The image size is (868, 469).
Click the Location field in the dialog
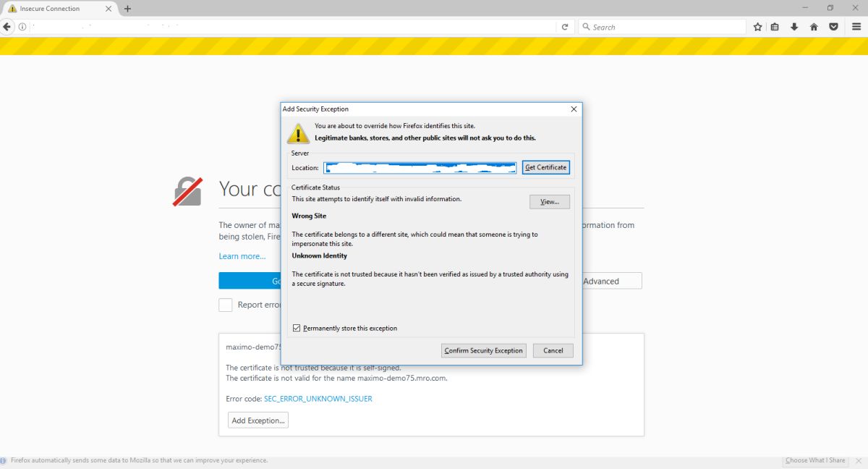pos(420,167)
